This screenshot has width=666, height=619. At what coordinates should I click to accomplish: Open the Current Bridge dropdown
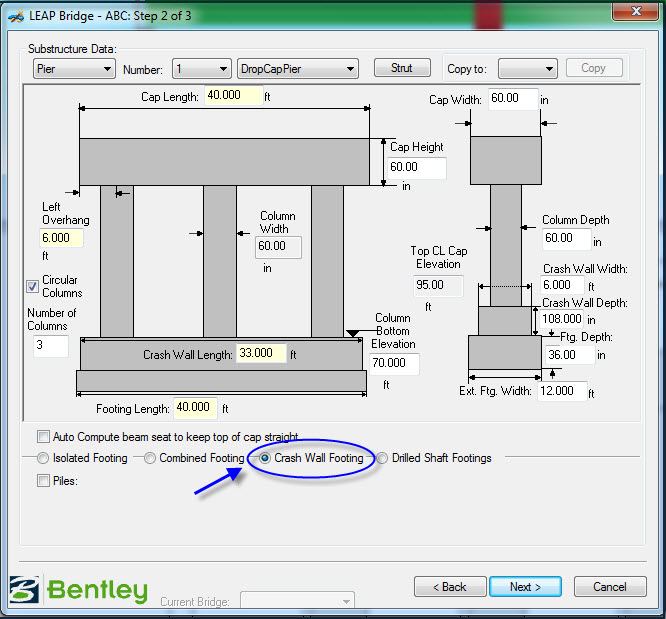(x=297, y=601)
